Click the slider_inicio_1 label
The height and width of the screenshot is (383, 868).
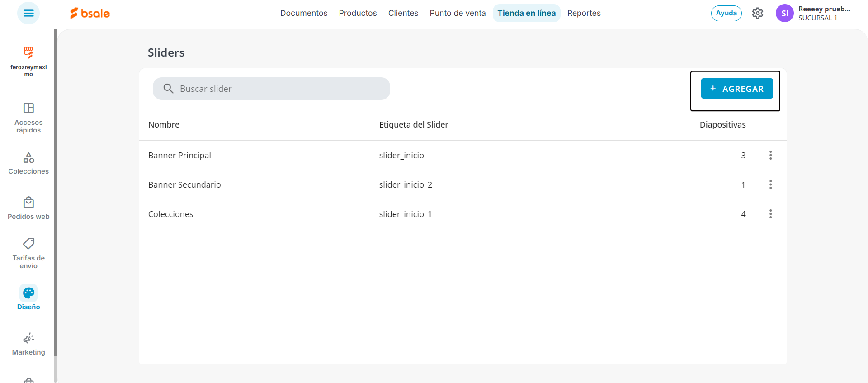pos(406,214)
